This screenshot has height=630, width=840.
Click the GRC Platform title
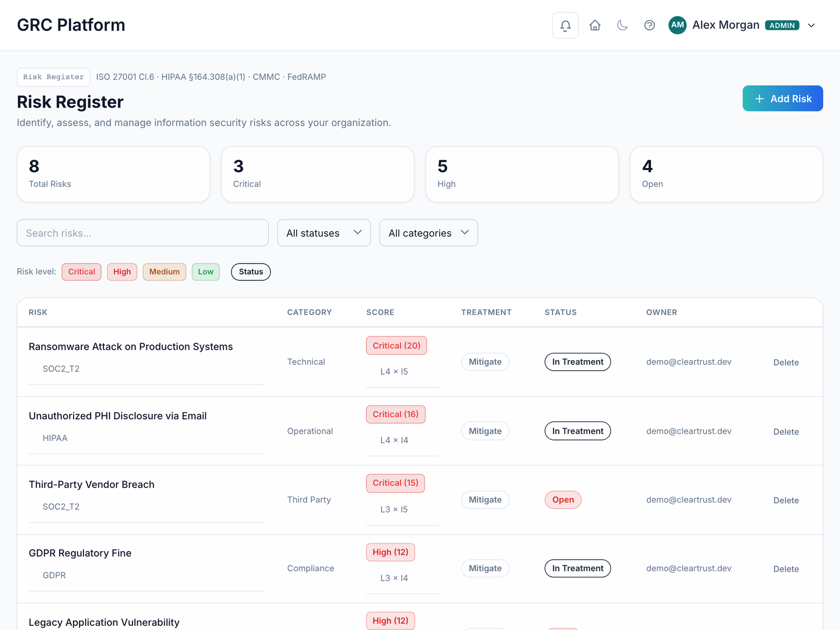click(71, 25)
